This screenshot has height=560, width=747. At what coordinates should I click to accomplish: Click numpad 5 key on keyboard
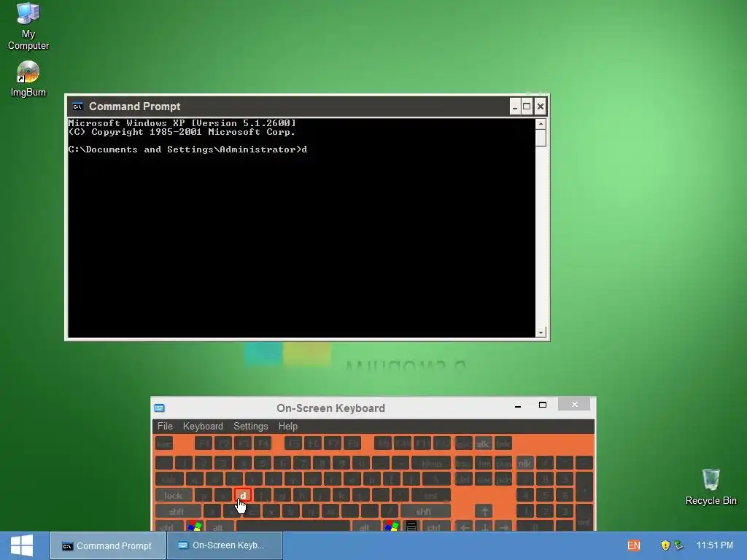pos(545,495)
